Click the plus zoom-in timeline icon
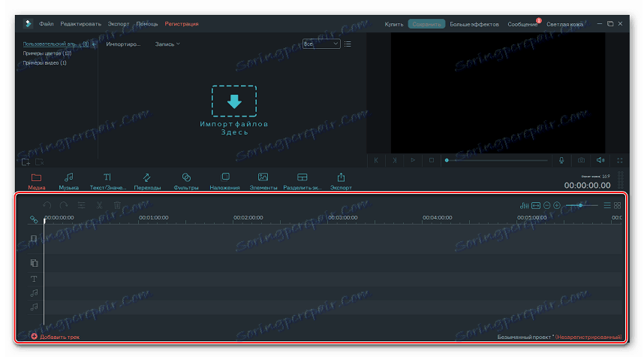The width and height of the screenshot is (644, 357). [x=557, y=205]
